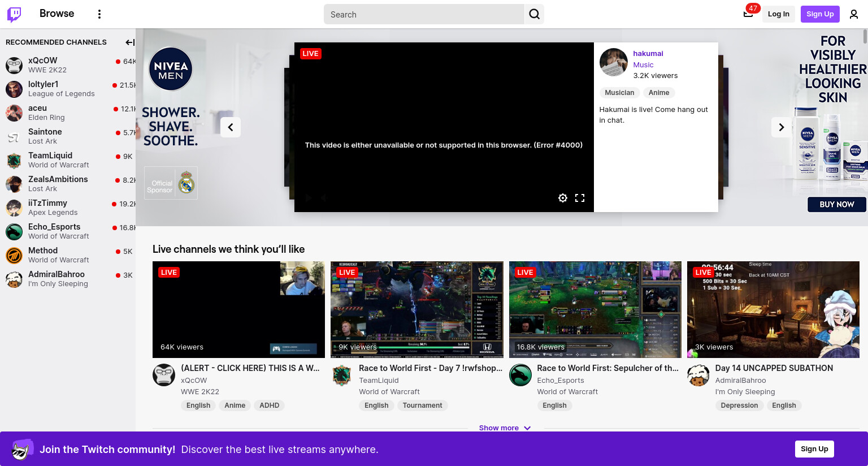Open '(ALERT - CLICK HERE)' stream title
Viewport: 868px width, 466px height.
(x=250, y=368)
